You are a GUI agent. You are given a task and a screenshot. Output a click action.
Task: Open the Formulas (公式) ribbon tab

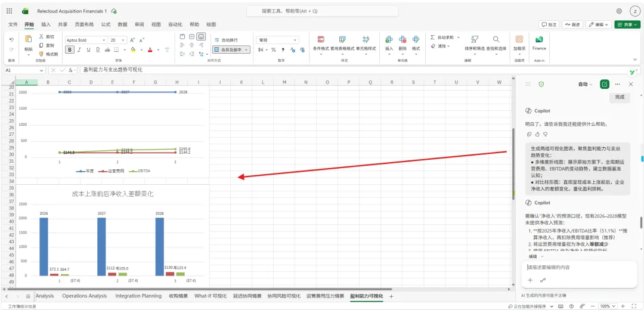[106, 24]
